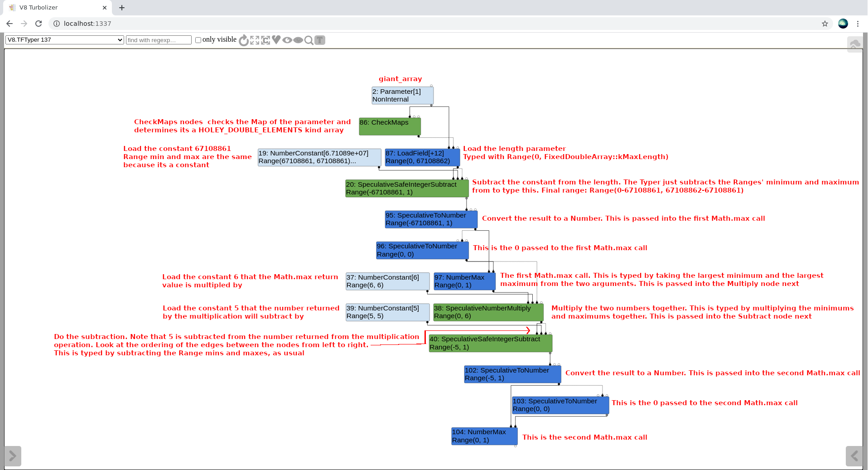
Task: Click the heart-shaped liveness icon
Action: coord(276,40)
